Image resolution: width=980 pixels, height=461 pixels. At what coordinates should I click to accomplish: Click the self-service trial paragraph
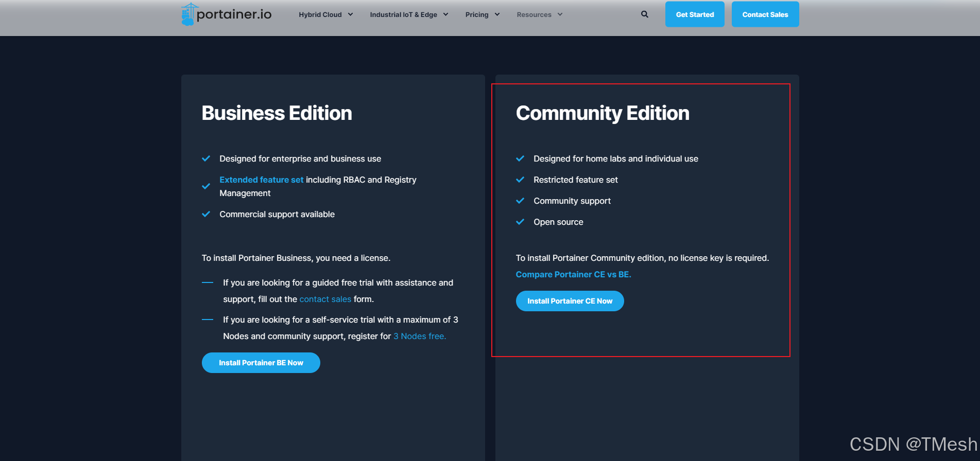tap(341, 328)
